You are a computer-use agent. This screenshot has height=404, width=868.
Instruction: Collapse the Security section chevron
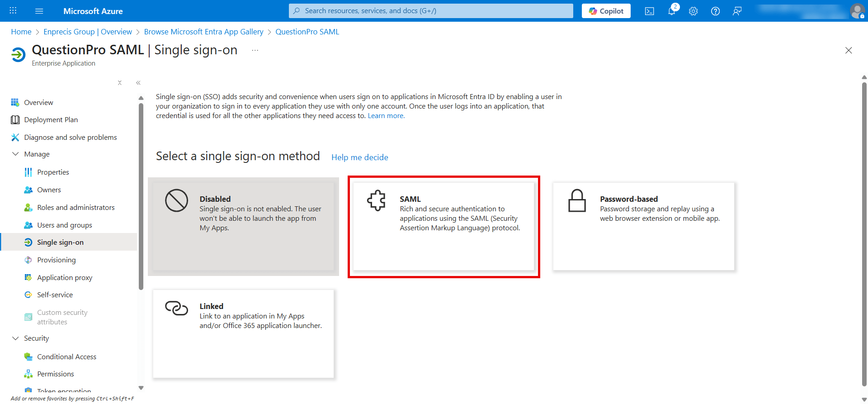15,338
